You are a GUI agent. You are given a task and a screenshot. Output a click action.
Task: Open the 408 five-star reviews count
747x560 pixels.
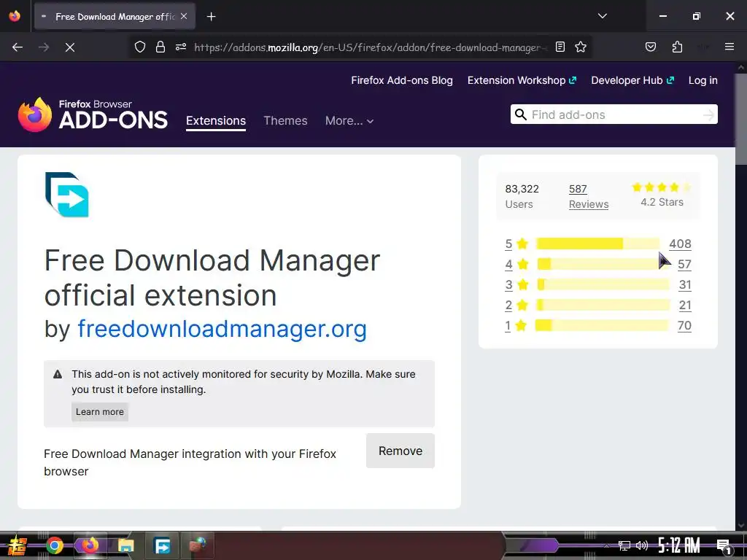tap(680, 244)
